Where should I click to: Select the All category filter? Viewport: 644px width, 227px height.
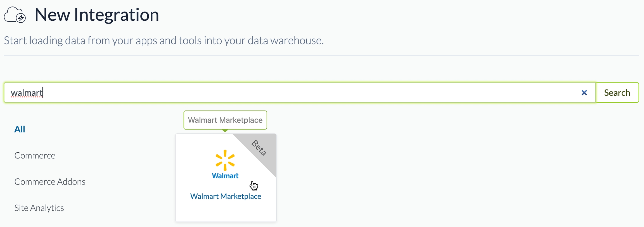20,129
